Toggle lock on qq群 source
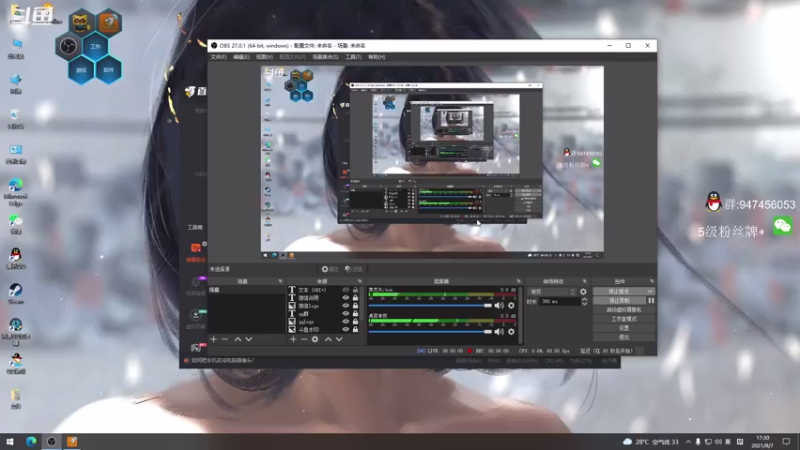This screenshot has height=450, width=800. coord(356,313)
